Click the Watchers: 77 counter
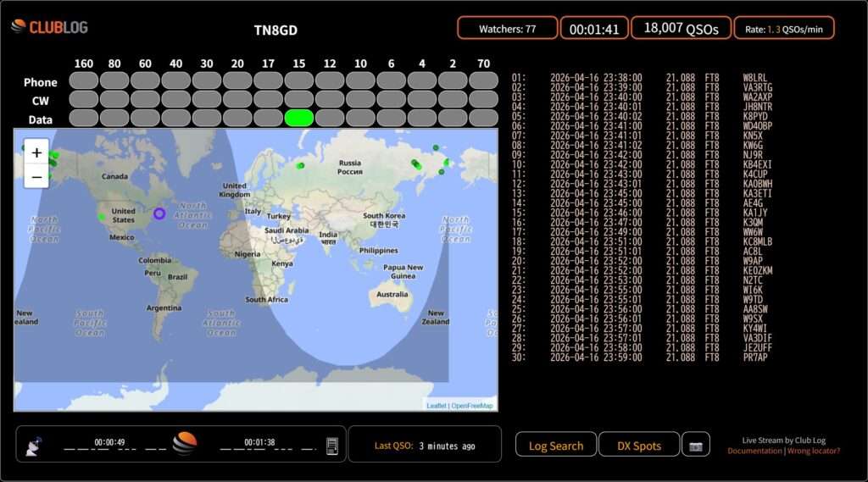 pos(507,29)
